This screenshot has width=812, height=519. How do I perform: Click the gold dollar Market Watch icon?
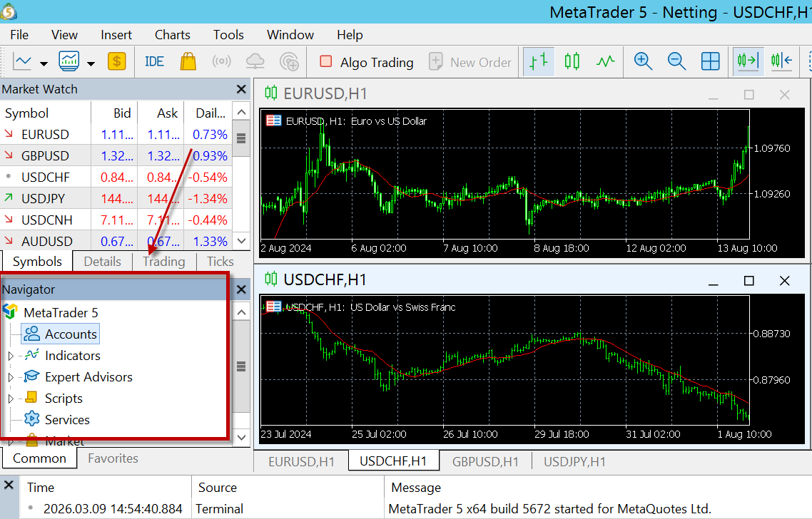pyautogui.click(x=117, y=62)
